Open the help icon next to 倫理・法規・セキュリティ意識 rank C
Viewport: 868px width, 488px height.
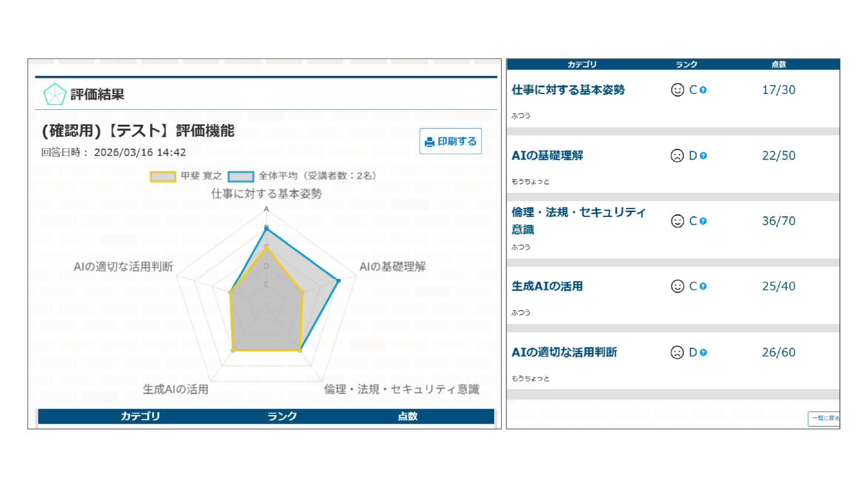[702, 221]
